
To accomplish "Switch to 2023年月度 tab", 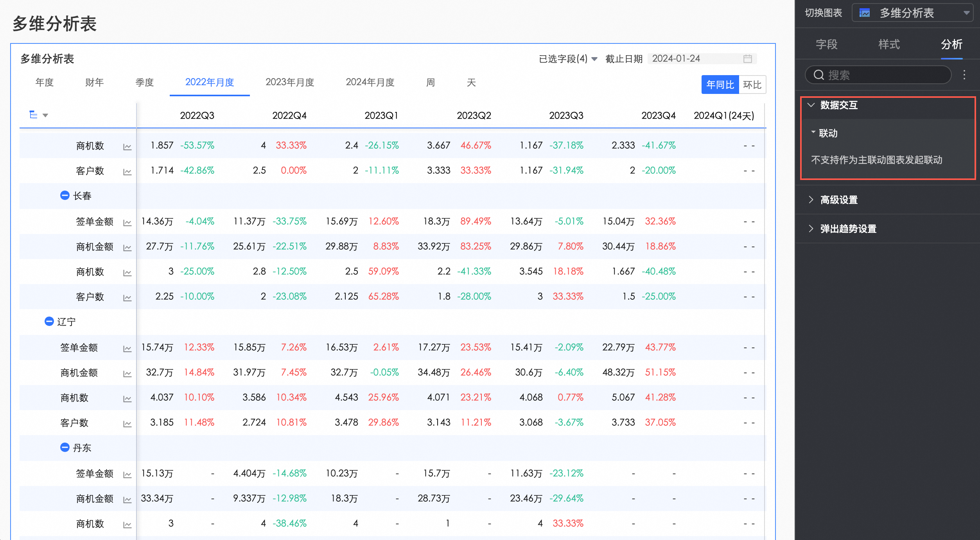I will click(290, 82).
